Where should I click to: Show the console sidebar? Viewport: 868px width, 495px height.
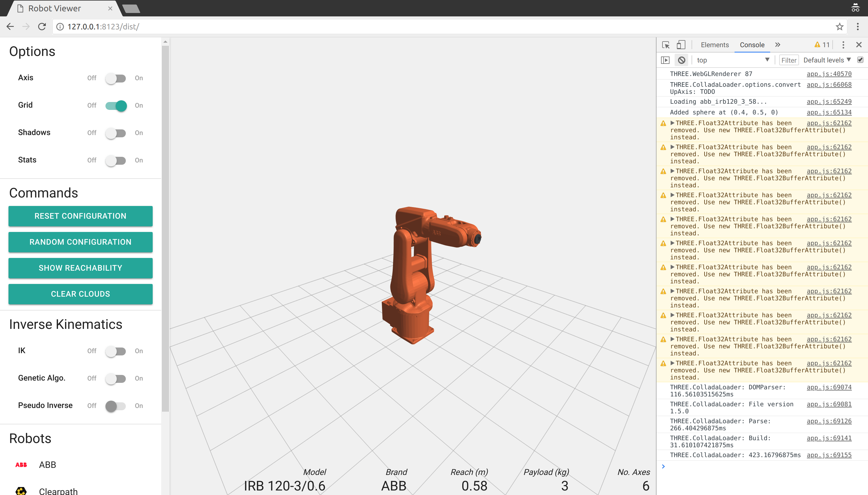[665, 60]
